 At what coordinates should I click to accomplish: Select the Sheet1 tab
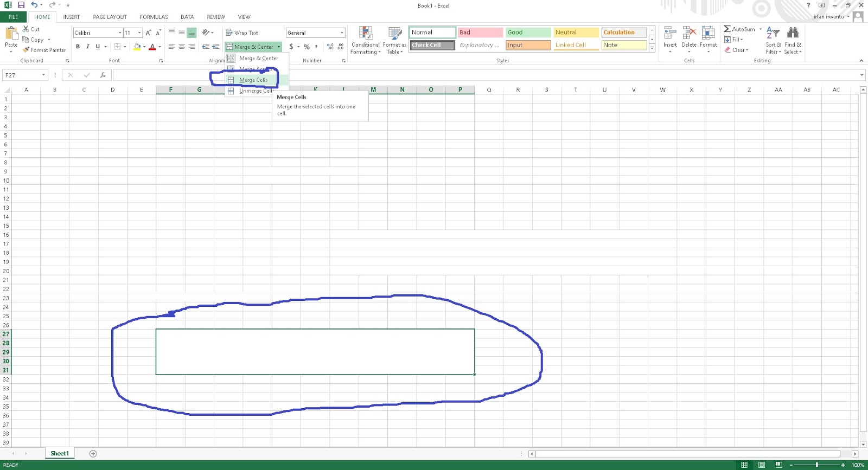(x=60, y=454)
